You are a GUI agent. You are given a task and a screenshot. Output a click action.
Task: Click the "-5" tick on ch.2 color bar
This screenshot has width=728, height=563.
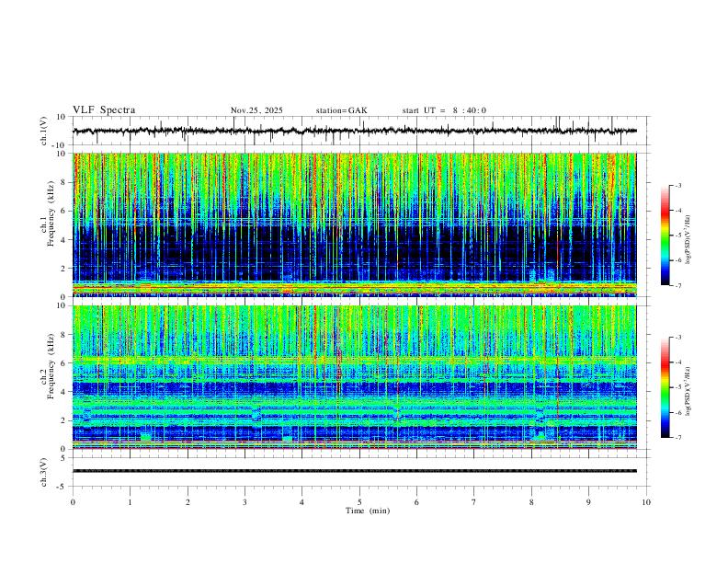tap(677, 387)
